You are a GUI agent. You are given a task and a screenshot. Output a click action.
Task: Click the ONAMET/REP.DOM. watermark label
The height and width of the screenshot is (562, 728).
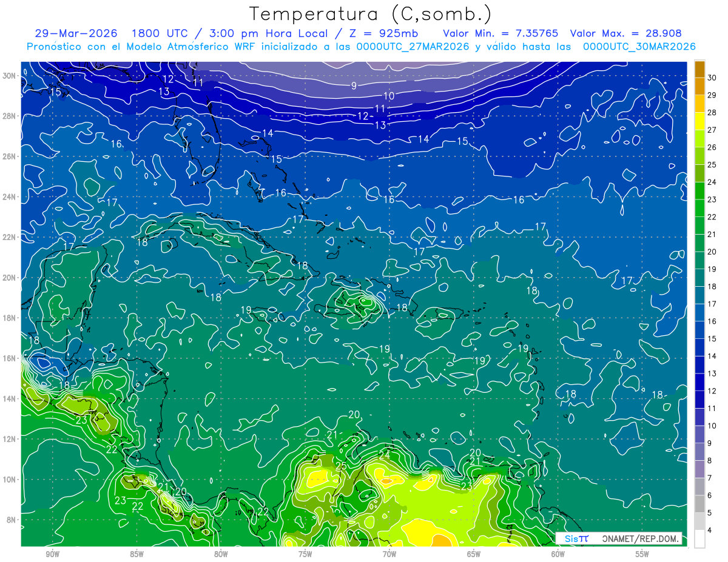[x=640, y=538]
